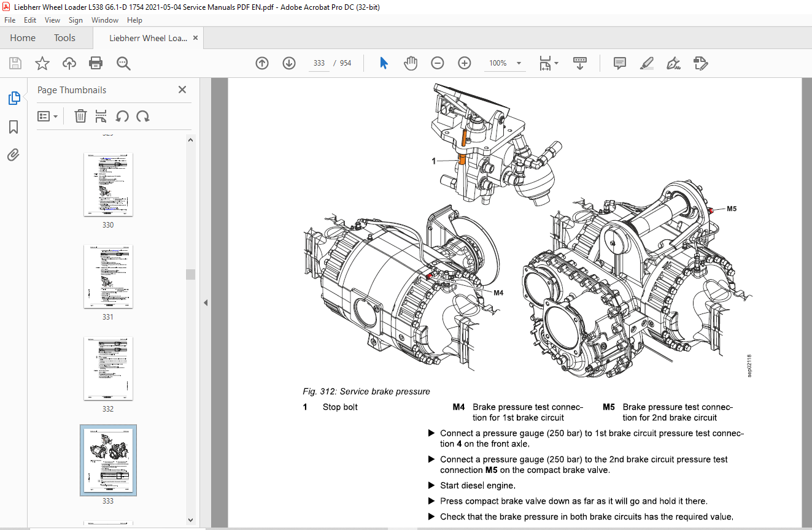This screenshot has height=530, width=812.
Task: Click the 'Stop bolt' legend text
Action: pos(340,407)
